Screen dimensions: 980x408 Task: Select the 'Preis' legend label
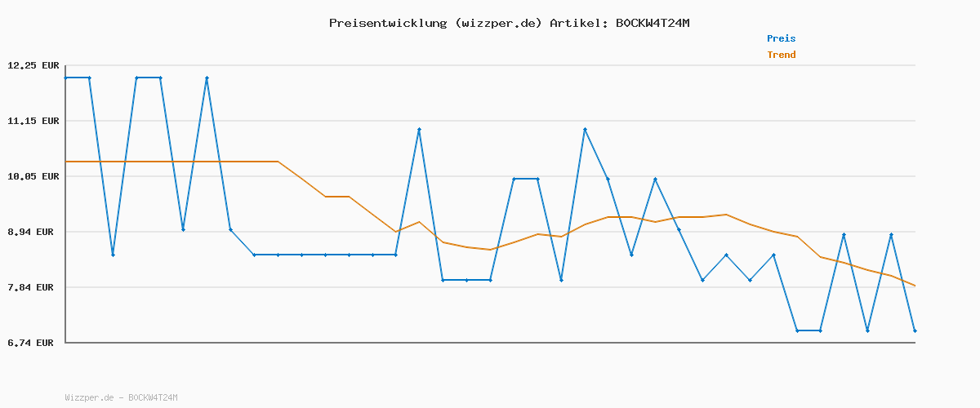[x=781, y=38]
